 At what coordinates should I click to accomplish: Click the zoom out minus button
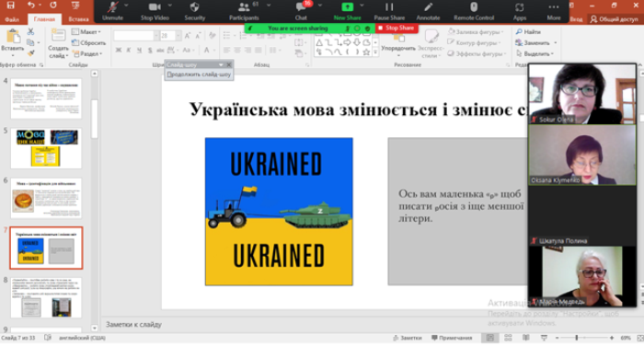557,338
